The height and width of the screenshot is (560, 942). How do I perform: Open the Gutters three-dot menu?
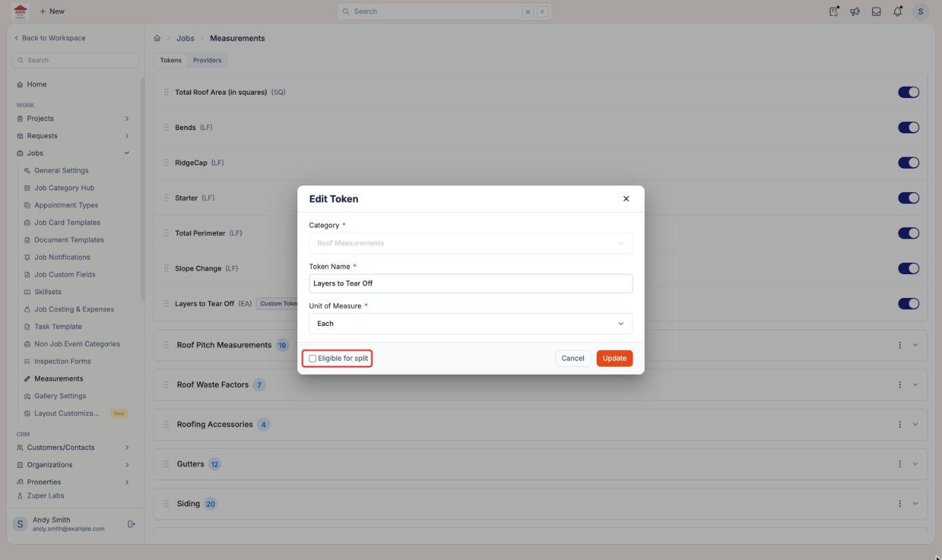click(x=899, y=464)
